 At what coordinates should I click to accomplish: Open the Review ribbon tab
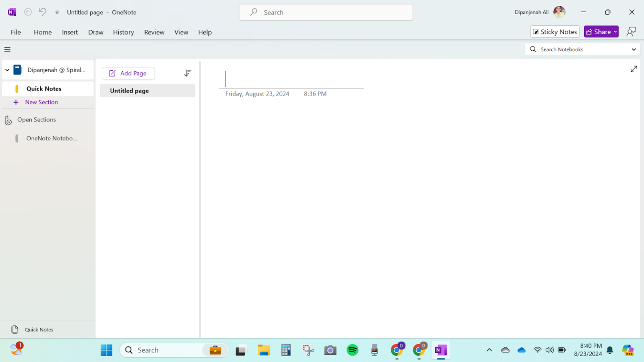point(154,32)
